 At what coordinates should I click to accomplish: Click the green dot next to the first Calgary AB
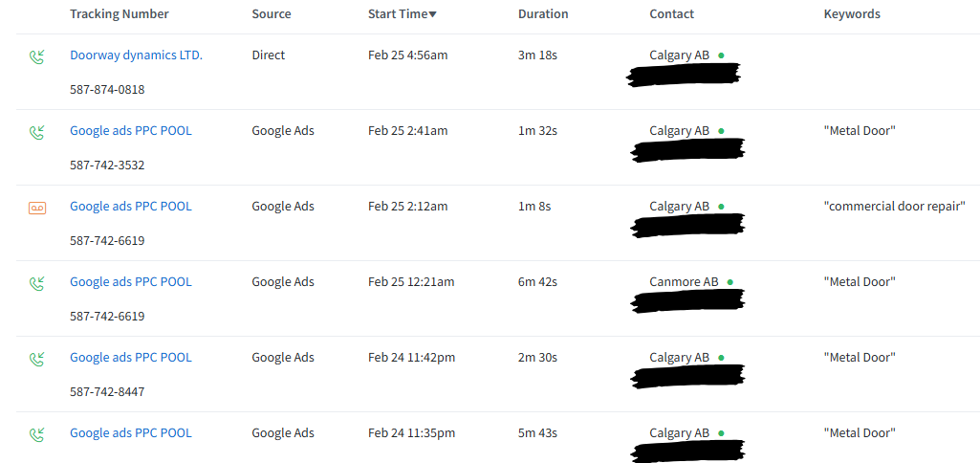721,55
